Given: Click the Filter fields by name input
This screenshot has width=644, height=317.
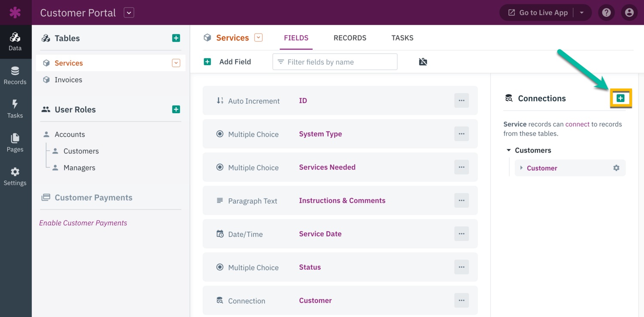Looking at the screenshot, I should [x=335, y=62].
